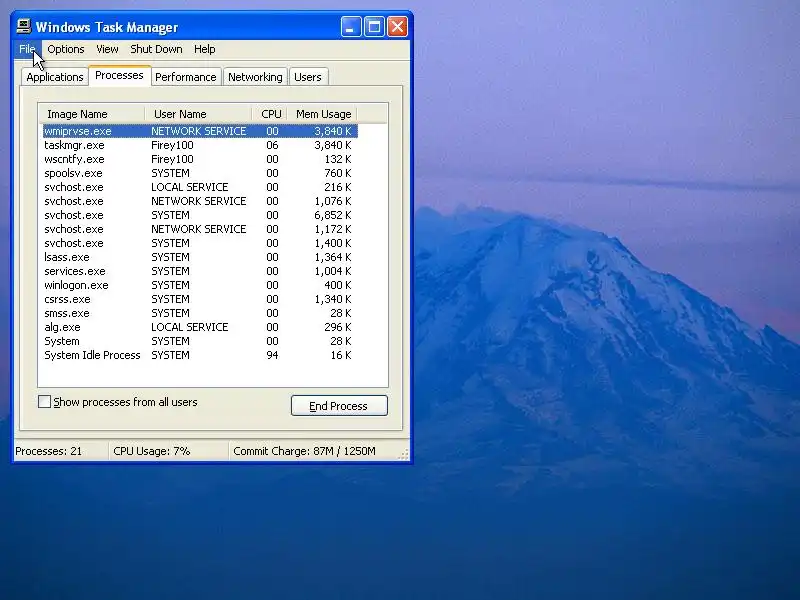
Task: Open the File menu
Action: pyautogui.click(x=27, y=49)
